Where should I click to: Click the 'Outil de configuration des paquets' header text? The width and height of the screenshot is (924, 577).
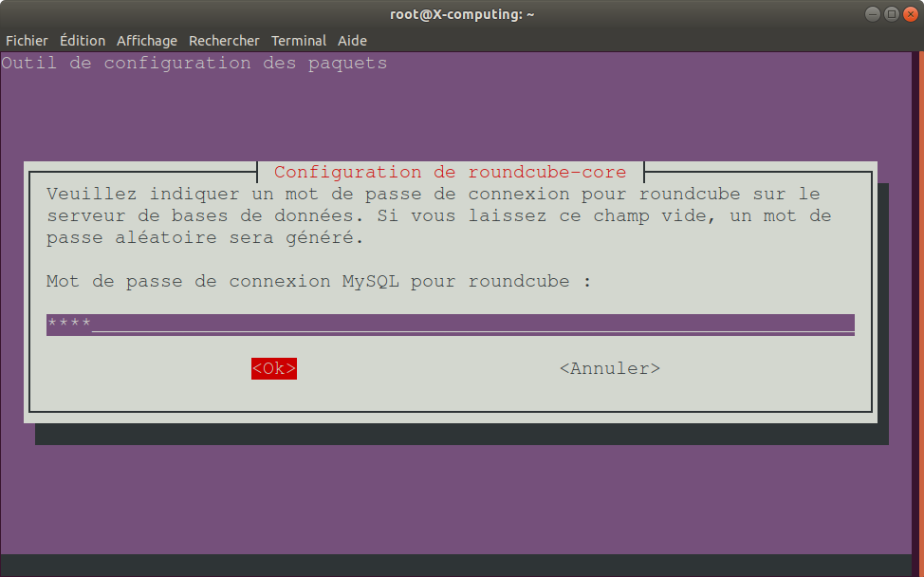tap(194, 63)
